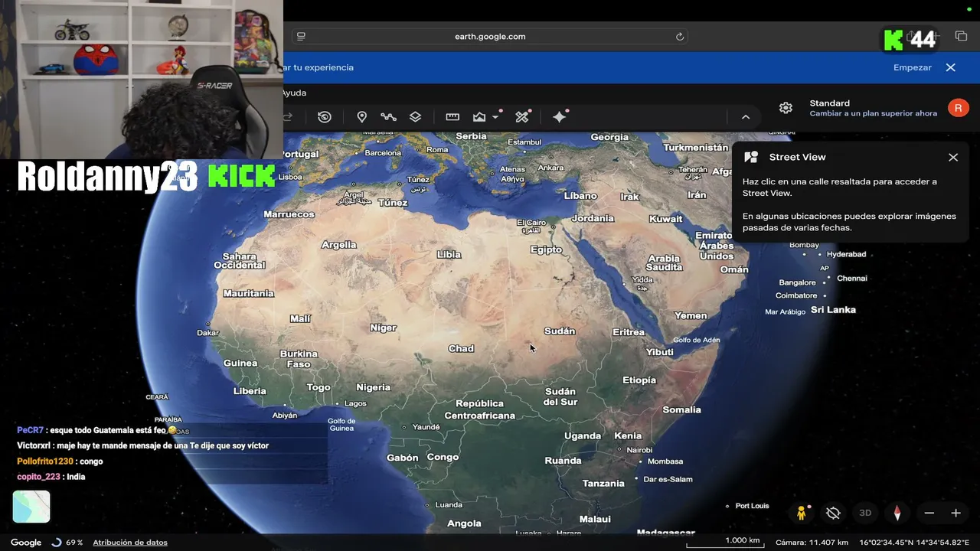Click the Standard plan label

click(x=830, y=103)
